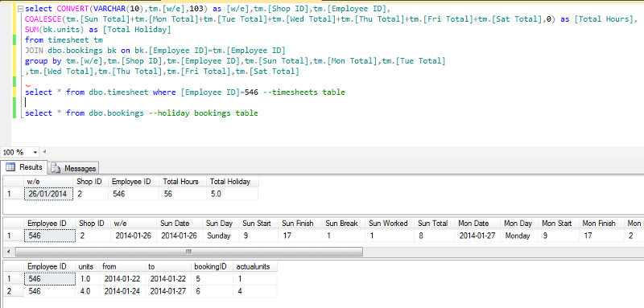Viewport: 644px width, 308px height.
Task: Select the bookingID column header
Action: click(x=213, y=266)
